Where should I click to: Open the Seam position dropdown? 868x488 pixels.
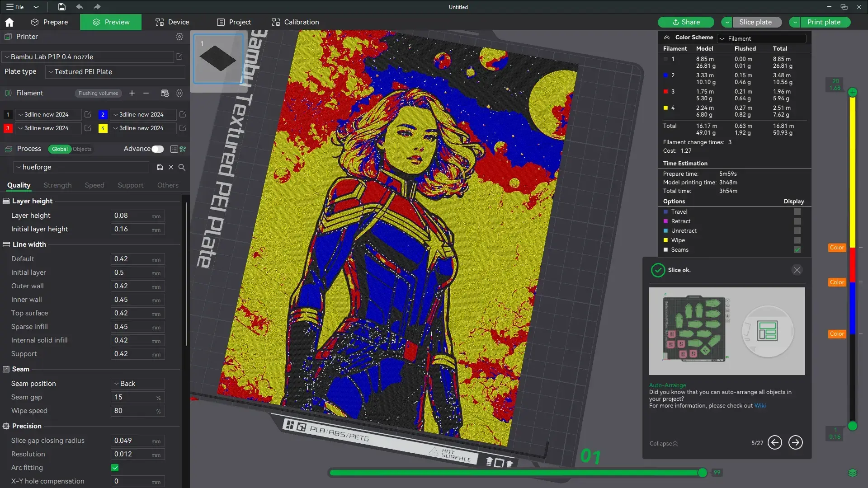(x=137, y=383)
